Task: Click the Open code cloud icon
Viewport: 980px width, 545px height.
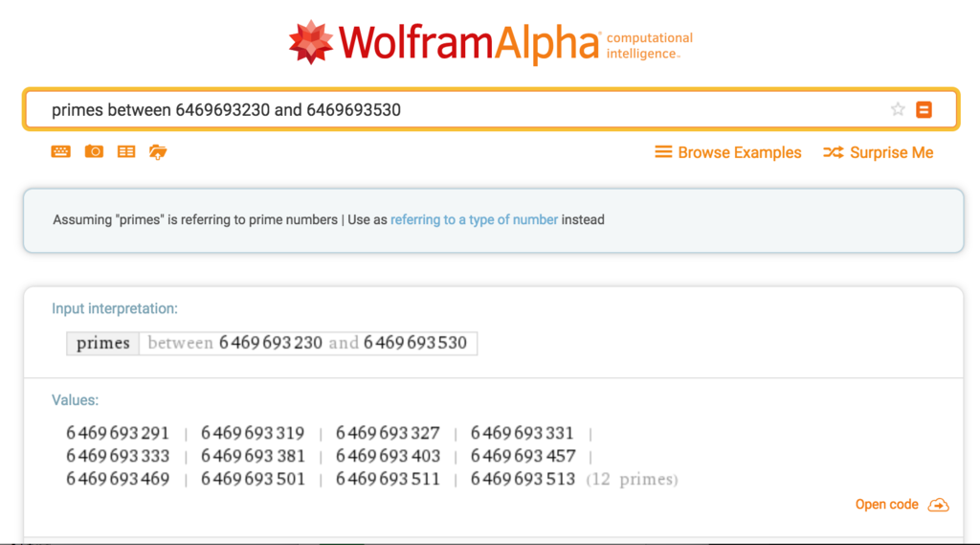Action: [938, 505]
